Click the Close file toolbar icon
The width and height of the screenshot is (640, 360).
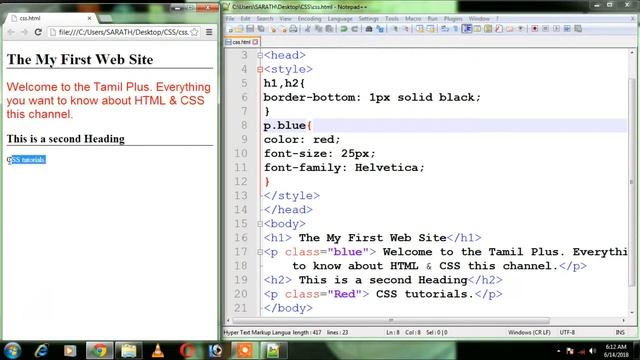(x=273, y=29)
